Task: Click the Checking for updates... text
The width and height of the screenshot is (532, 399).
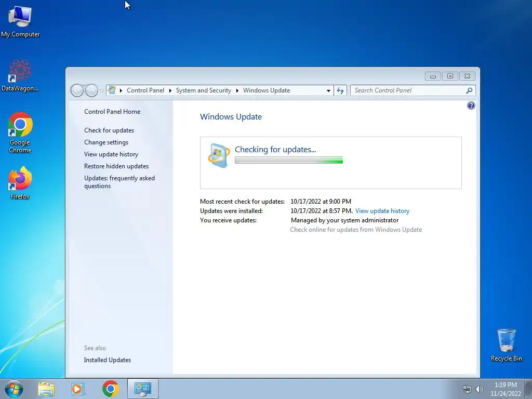Action: point(275,149)
